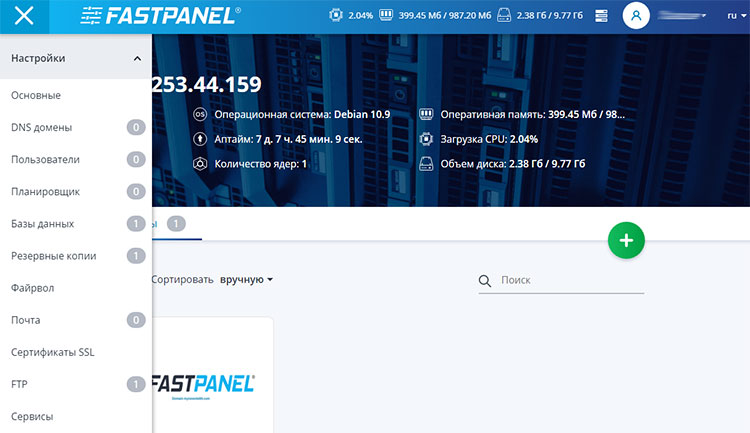Go to DNS домены menu item
Screen dimensions: 750x433
pyautogui.click(x=41, y=127)
